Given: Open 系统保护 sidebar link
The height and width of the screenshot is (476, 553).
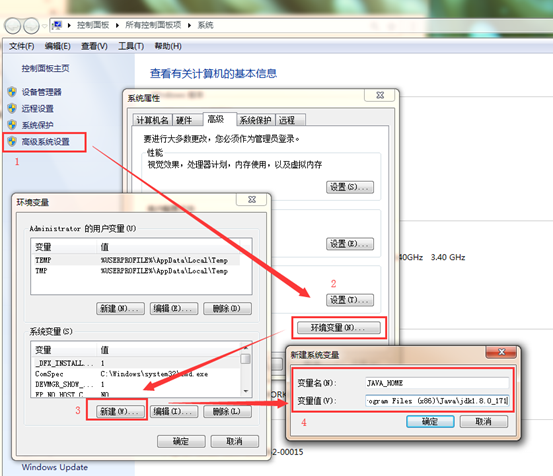Looking at the screenshot, I should point(37,125).
